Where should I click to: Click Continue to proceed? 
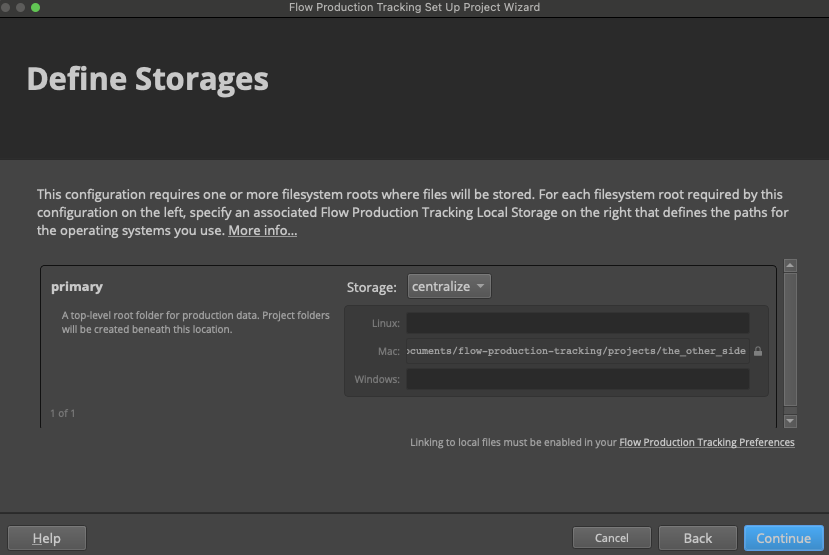[783, 538]
